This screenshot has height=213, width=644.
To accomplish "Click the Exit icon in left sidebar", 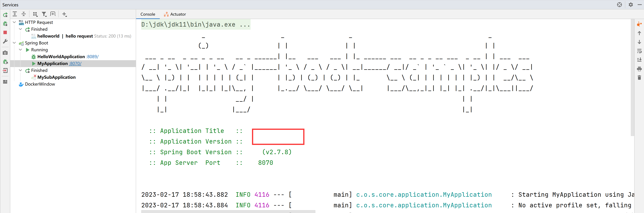I will click(x=5, y=70).
